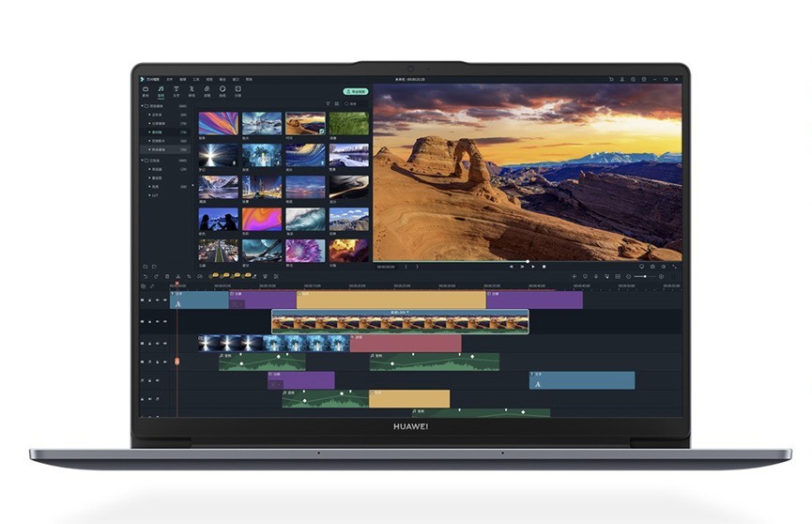Open the user account icon in title bar
812x524 pixels.
coord(623,79)
